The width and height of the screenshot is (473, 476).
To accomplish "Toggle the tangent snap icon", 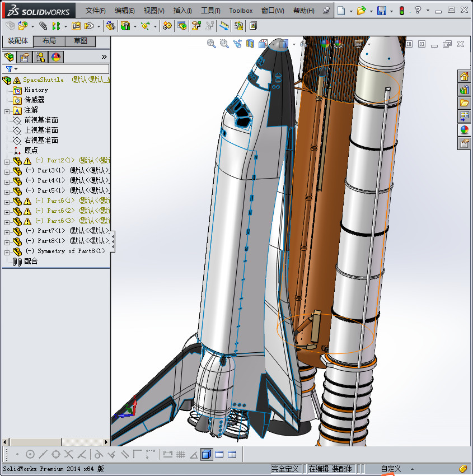I will click(98, 455).
